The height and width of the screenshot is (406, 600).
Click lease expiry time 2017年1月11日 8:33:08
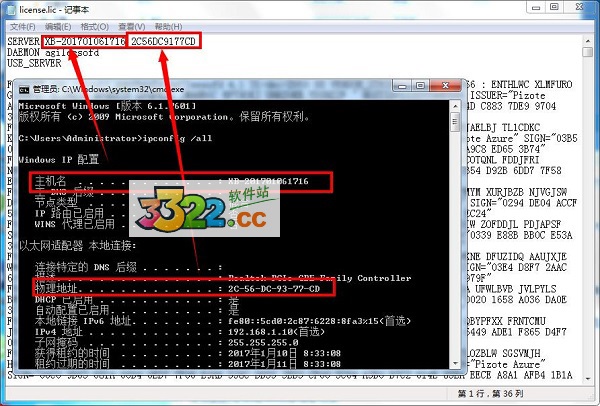coord(284,364)
